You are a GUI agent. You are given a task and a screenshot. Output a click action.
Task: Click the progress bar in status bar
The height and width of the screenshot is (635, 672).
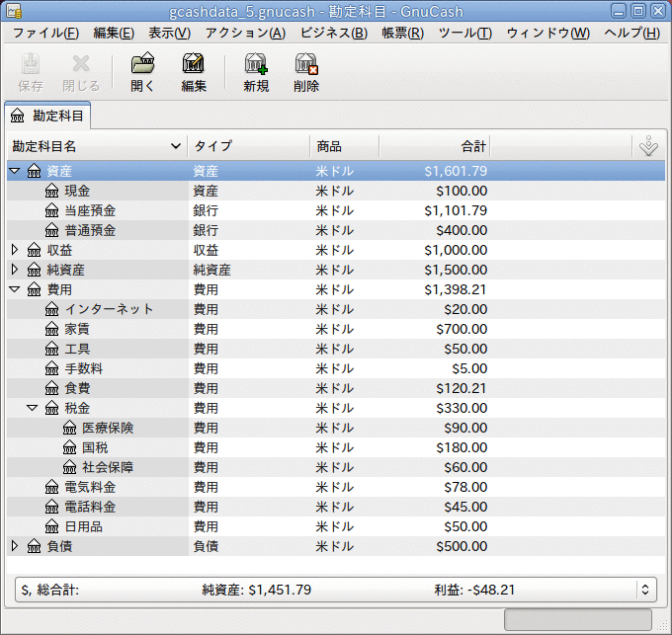(578, 619)
